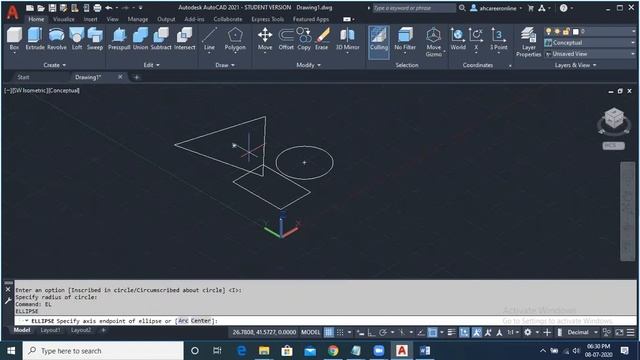Choose the Polygon tool
Screen dimensions: 640x360
coord(235,39)
